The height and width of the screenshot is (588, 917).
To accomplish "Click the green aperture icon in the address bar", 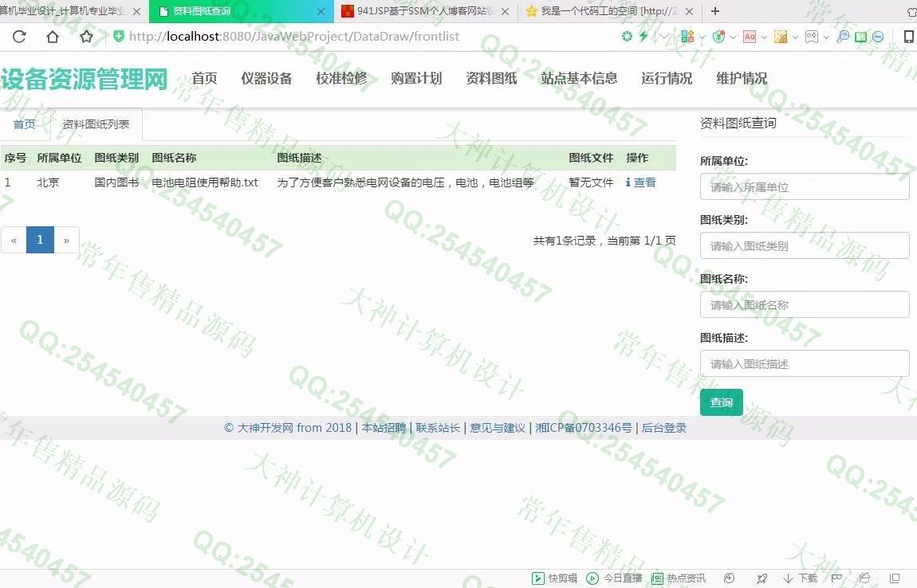I will click(x=627, y=37).
